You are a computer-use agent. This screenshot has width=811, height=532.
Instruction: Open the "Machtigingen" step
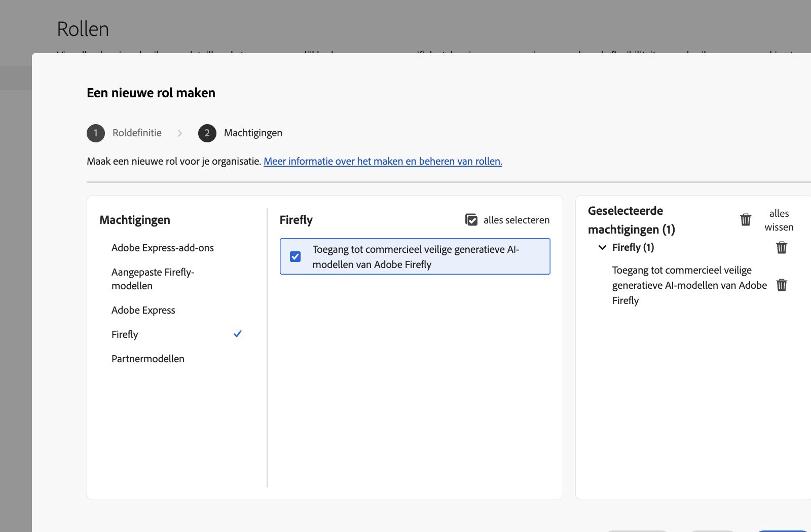pos(252,133)
